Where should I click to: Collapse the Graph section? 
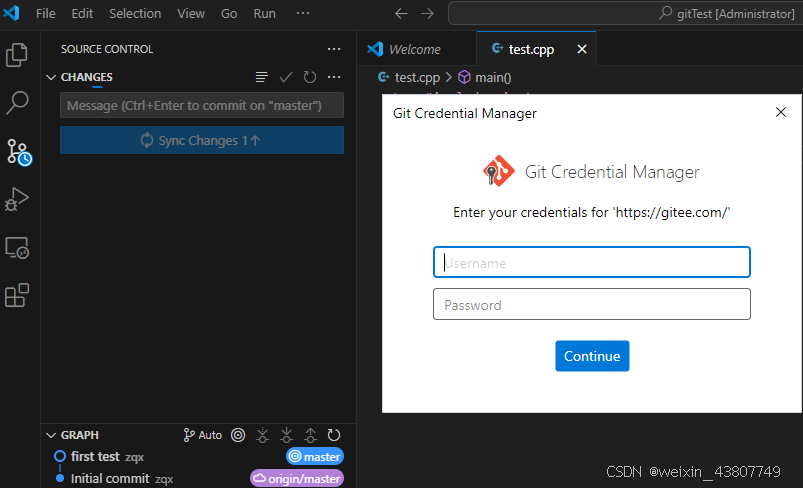[51, 435]
